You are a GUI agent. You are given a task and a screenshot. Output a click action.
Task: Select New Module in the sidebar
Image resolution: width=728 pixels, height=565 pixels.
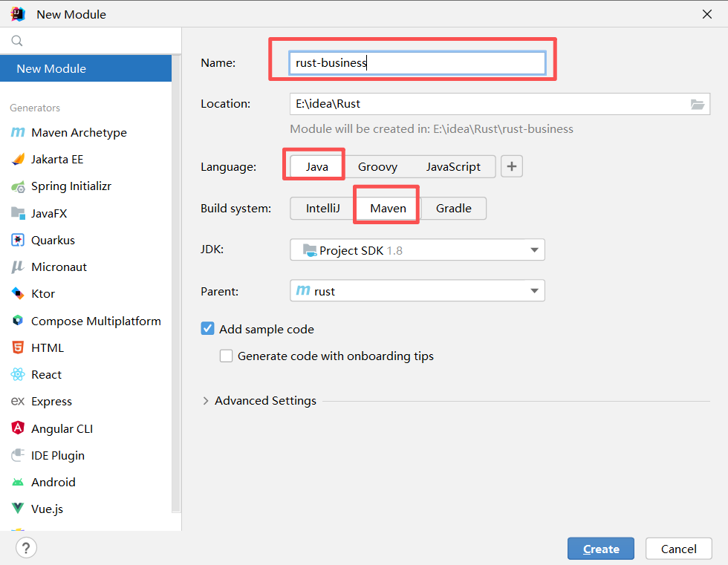point(85,68)
